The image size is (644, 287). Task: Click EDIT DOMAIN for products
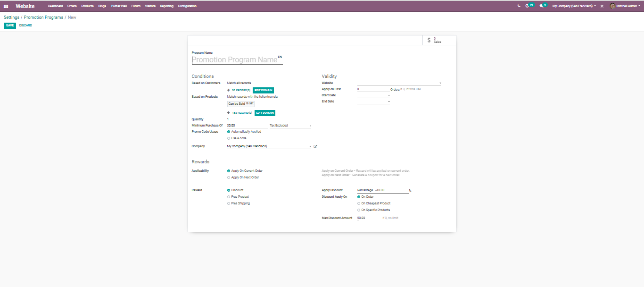(x=265, y=113)
